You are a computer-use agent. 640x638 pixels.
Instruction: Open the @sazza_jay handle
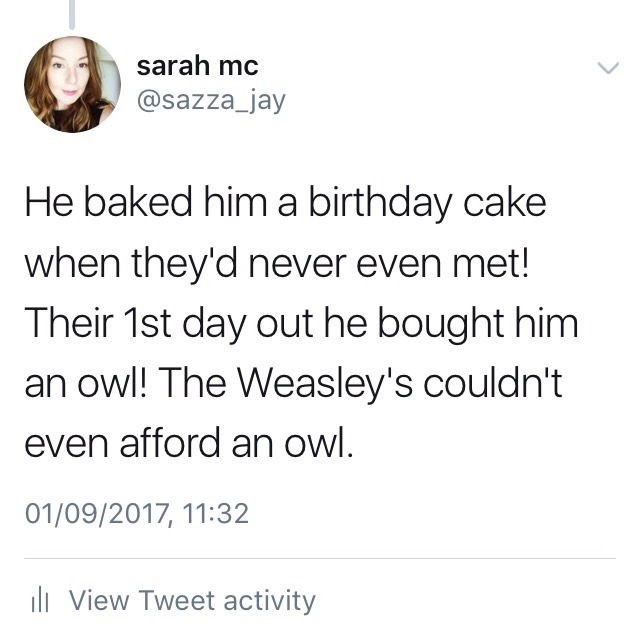point(210,101)
